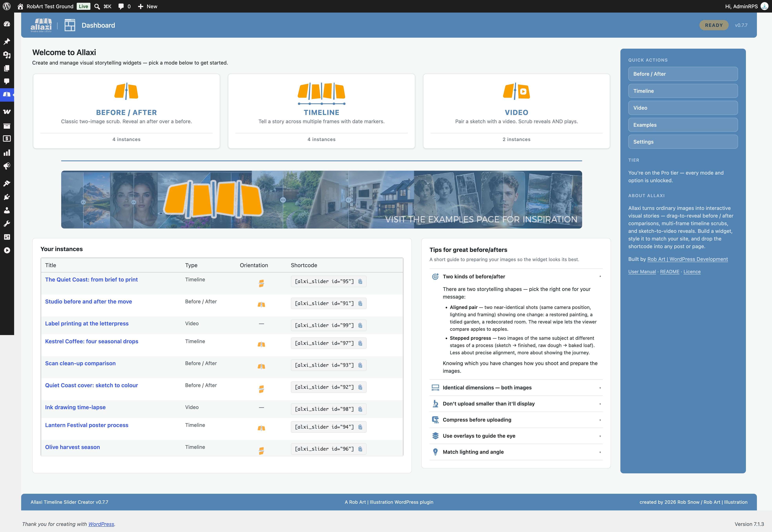
Task: Open the RobArt Test Ground site menu
Action: pyautogui.click(x=45, y=6)
